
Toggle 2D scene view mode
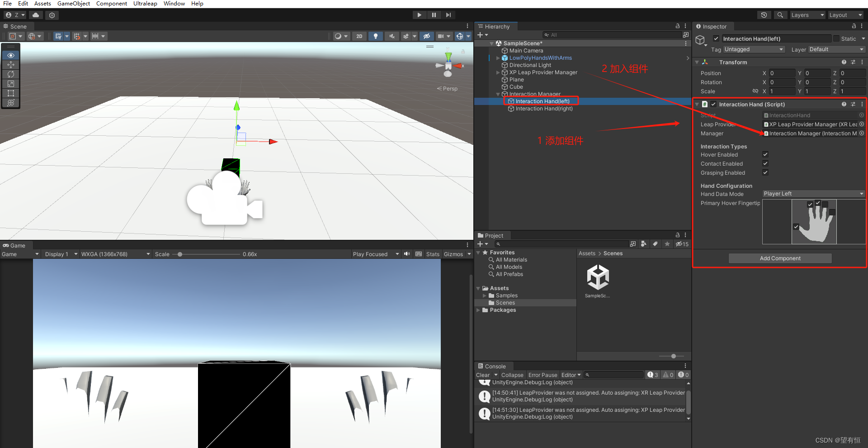coord(359,36)
